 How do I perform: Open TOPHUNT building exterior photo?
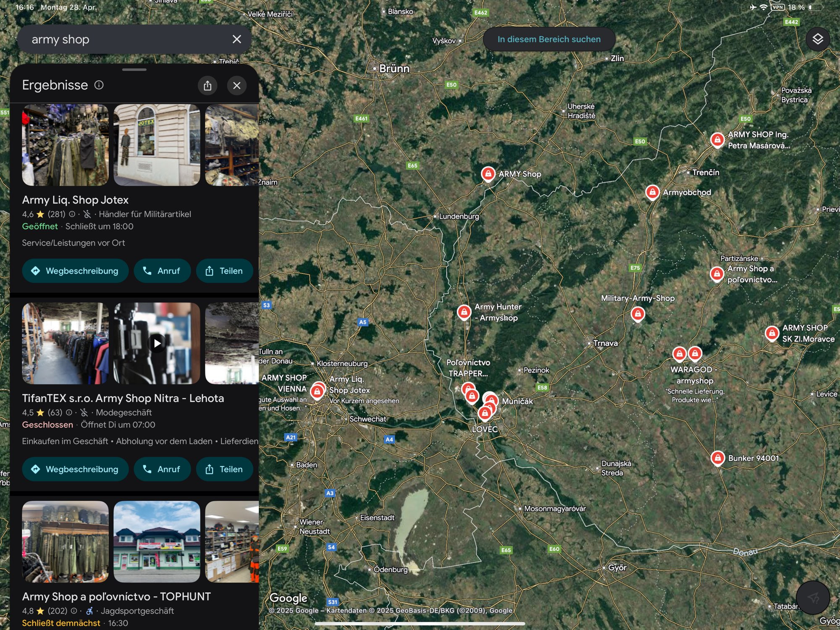click(157, 541)
